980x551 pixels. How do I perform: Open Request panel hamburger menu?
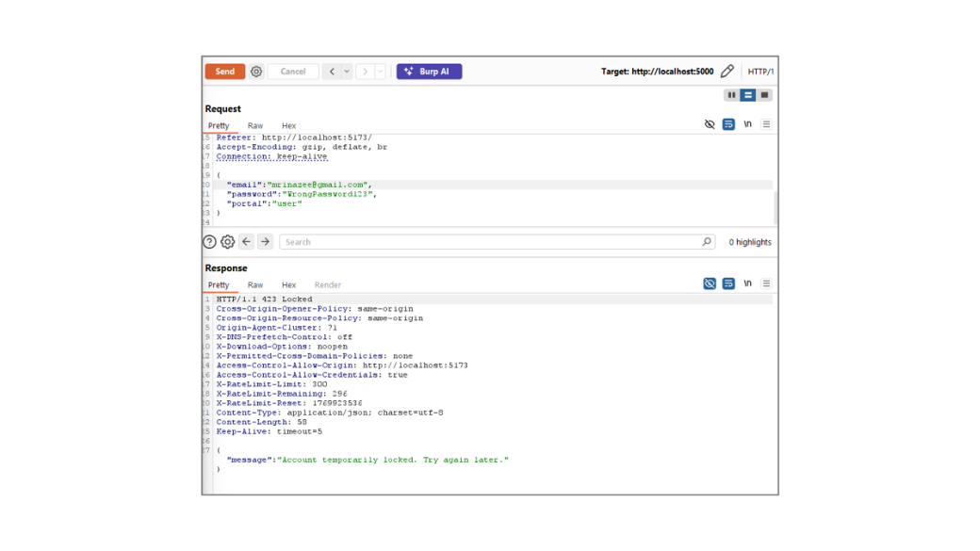coord(766,124)
